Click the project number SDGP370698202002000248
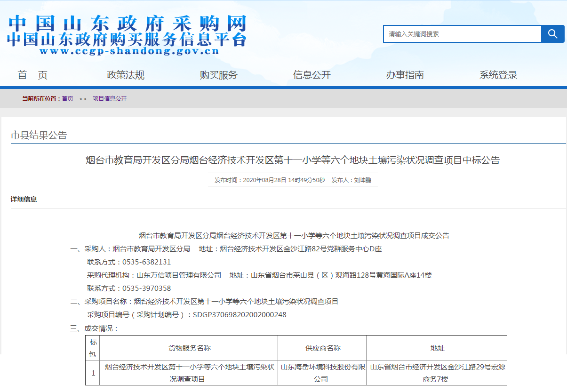The width and height of the screenshot is (567, 392). [x=240, y=315]
